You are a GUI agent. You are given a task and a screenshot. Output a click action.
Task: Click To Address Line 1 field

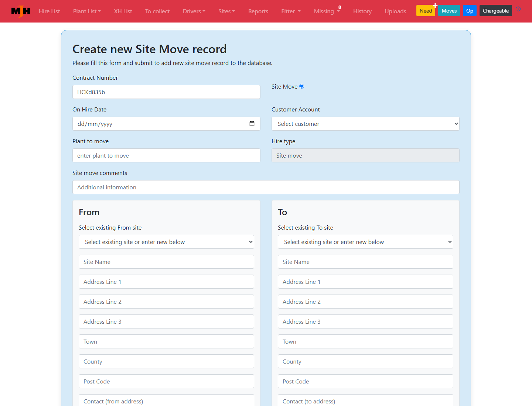365,282
